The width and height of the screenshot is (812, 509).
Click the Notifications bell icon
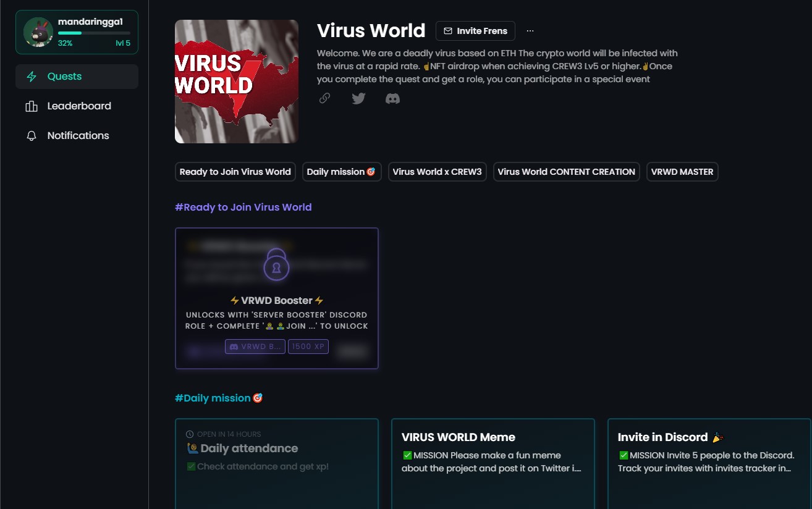(32, 136)
